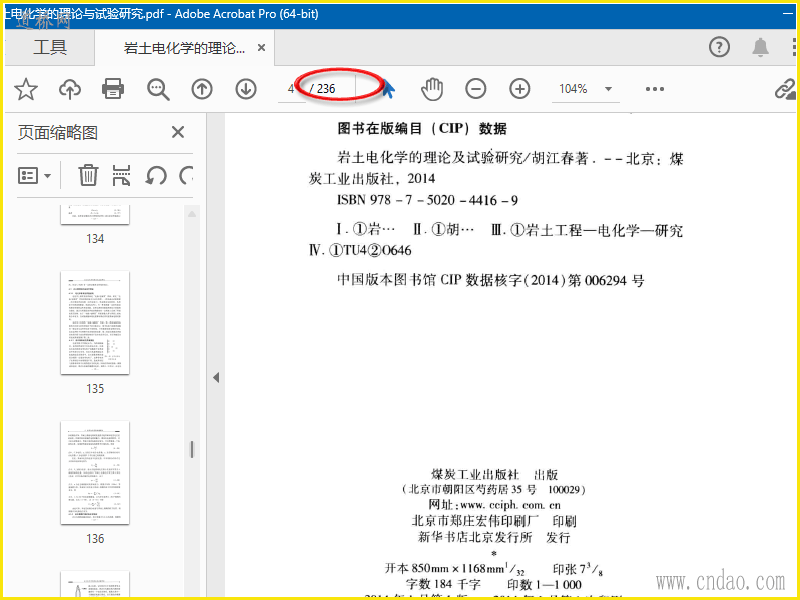Zoom out with minus icon

coord(476,89)
